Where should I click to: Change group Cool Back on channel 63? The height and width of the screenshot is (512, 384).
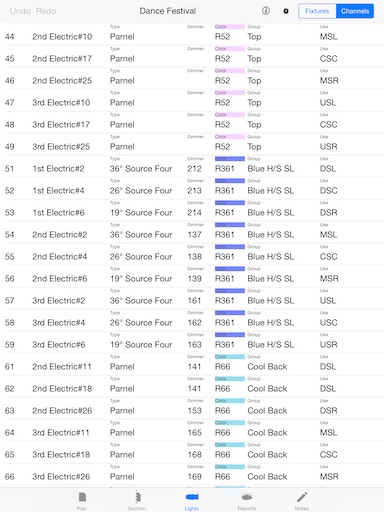point(267,411)
